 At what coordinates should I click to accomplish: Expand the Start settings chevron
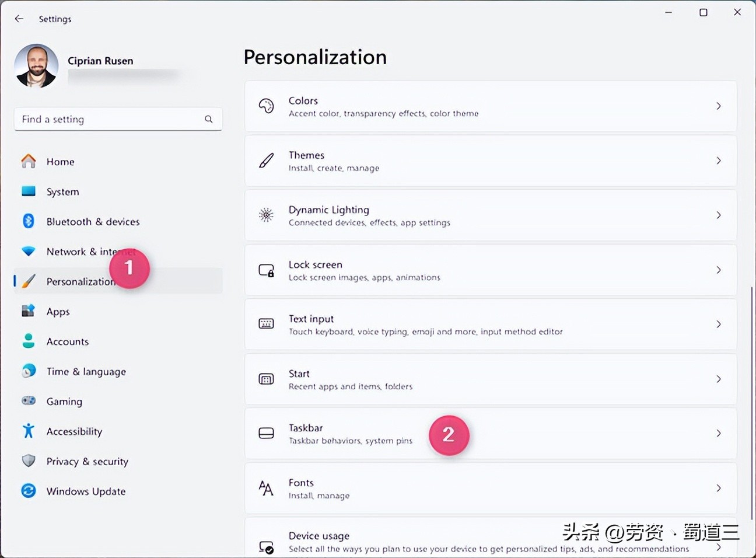(x=719, y=379)
